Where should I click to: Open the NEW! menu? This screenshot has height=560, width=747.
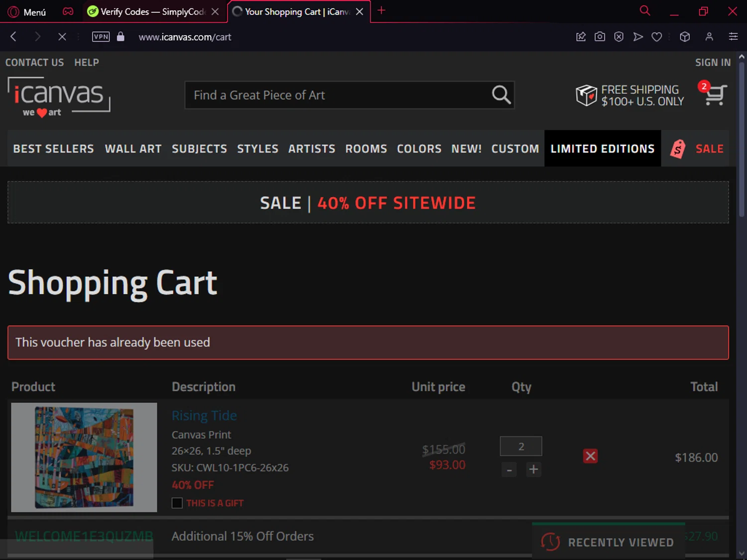coord(466,148)
